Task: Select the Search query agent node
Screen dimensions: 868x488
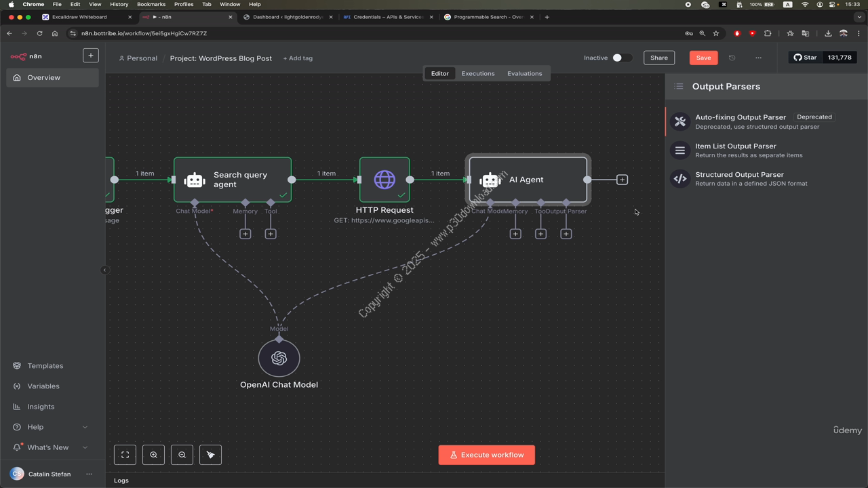Action: (233, 180)
